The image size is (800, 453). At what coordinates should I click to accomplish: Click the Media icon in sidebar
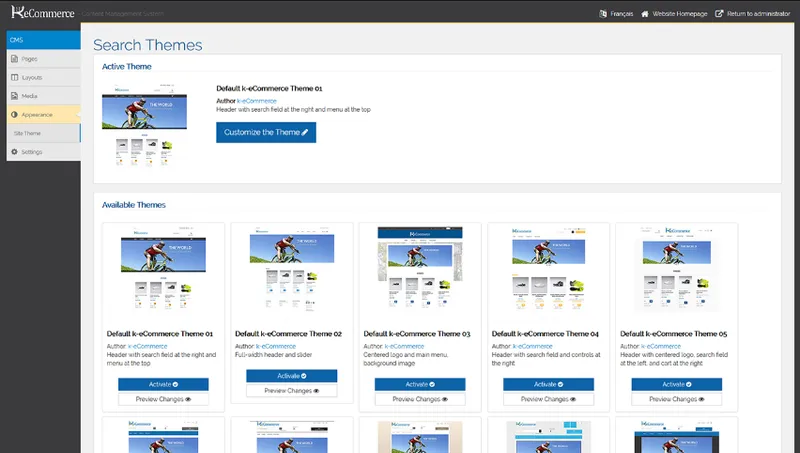(x=14, y=96)
